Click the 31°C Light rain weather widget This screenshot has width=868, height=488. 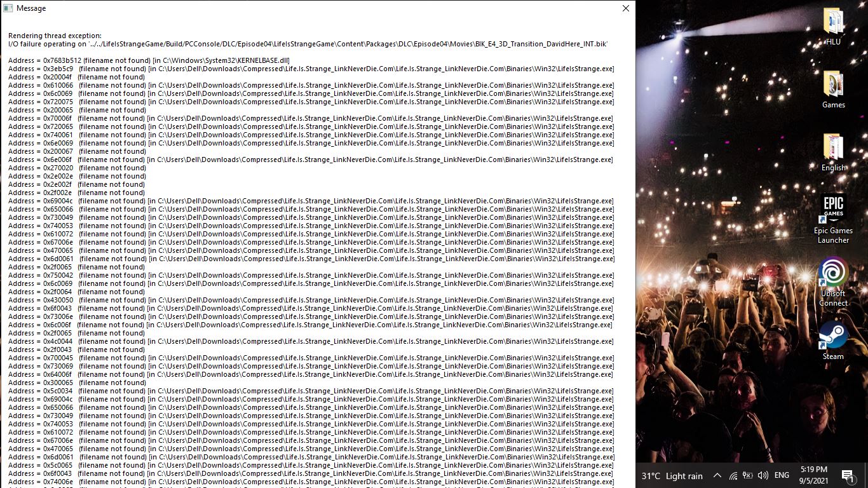[x=672, y=476]
